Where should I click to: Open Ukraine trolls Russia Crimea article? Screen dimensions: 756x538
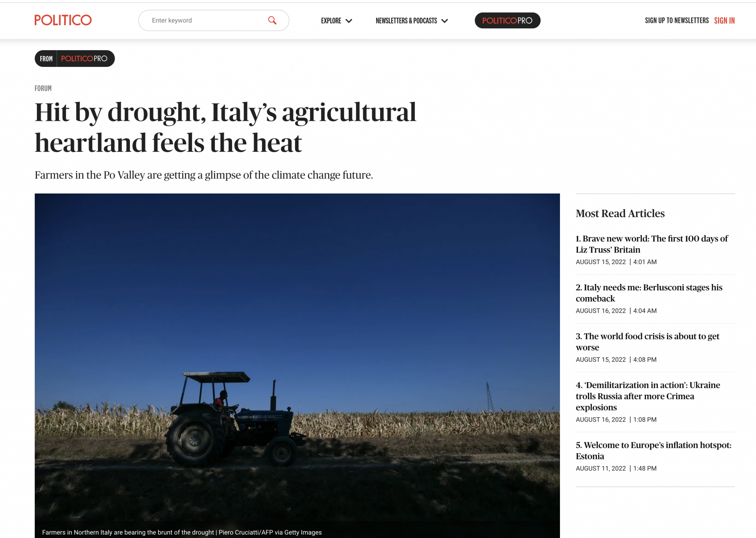pos(648,396)
